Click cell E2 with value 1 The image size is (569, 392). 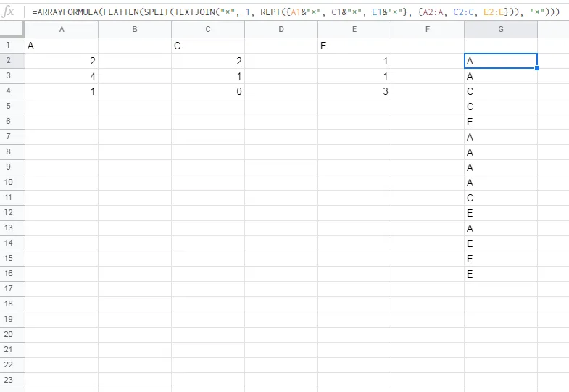pos(354,61)
